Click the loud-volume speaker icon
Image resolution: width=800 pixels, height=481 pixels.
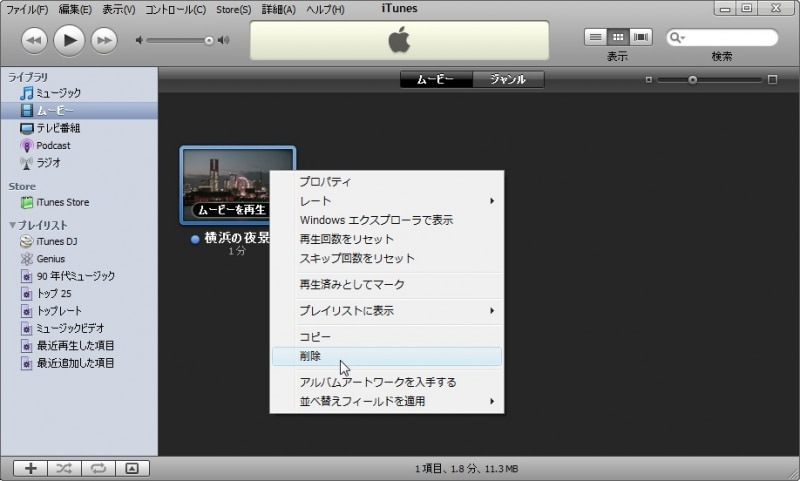click(223, 40)
